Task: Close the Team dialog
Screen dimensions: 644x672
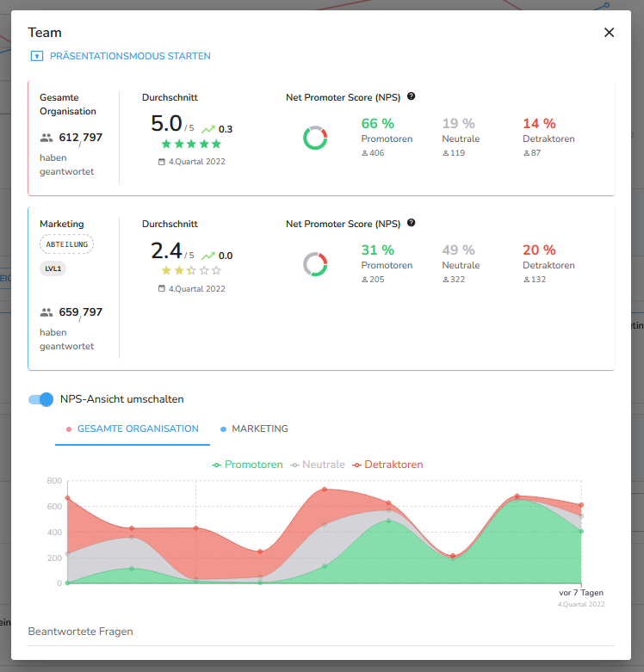Action: coord(609,33)
